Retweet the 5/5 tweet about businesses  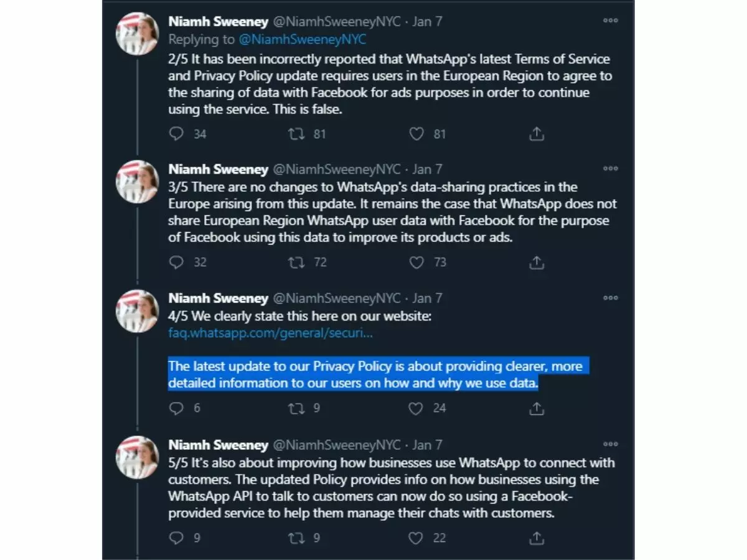(296, 538)
